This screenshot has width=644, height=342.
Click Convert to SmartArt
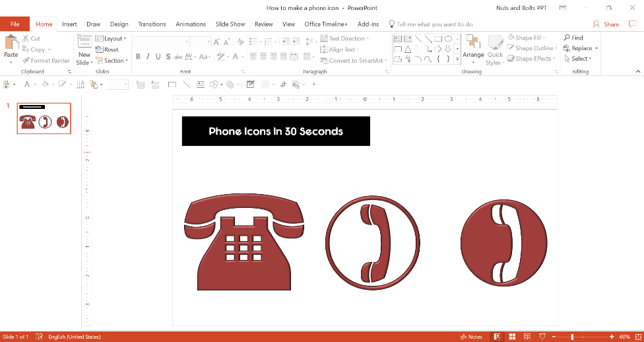(x=354, y=61)
